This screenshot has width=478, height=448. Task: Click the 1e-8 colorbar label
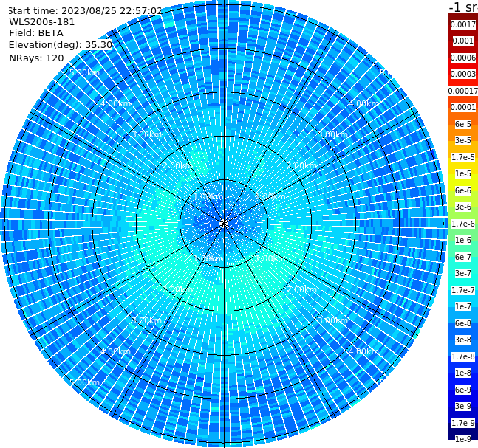pyautogui.click(x=463, y=373)
